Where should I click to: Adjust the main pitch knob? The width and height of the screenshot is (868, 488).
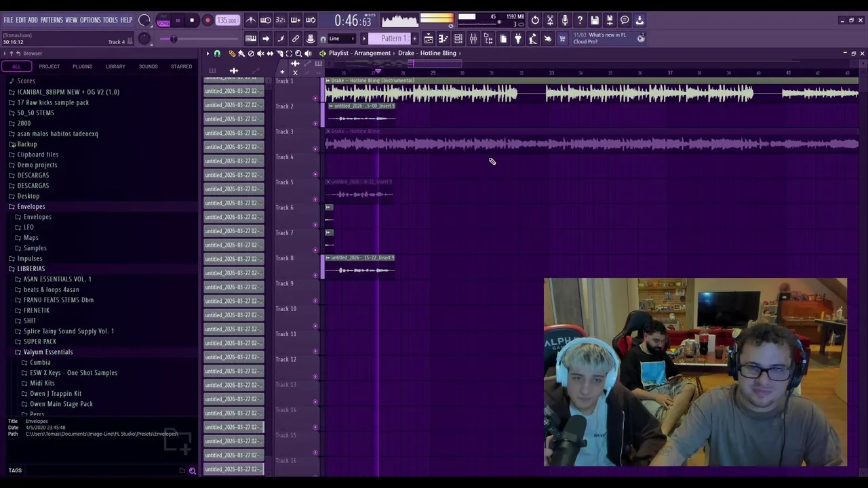[144, 39]
